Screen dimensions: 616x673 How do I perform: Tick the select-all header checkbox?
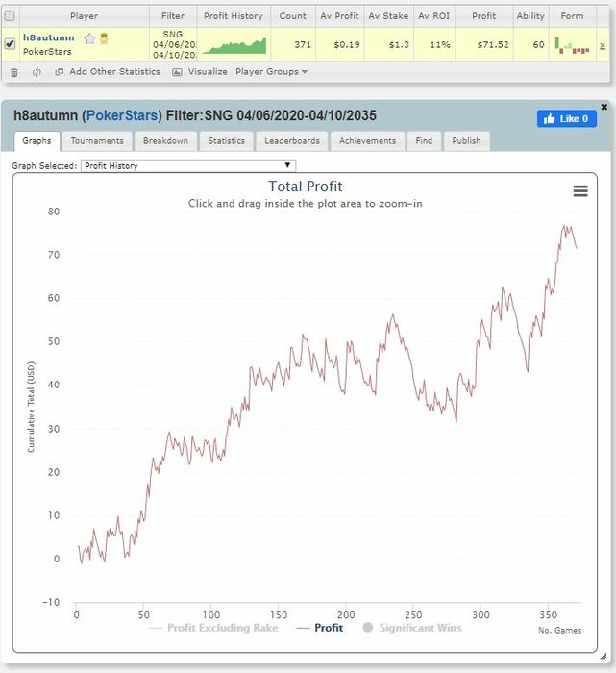pos(10,16)
